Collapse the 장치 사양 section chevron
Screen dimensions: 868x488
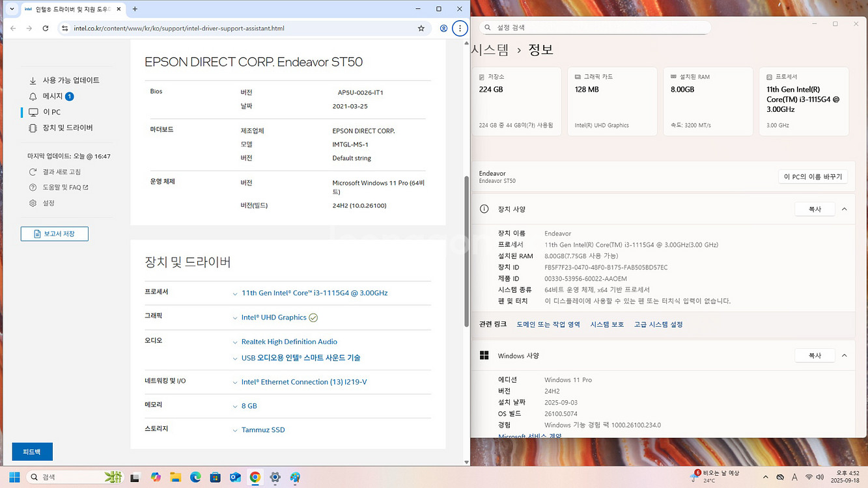(844, 210)
